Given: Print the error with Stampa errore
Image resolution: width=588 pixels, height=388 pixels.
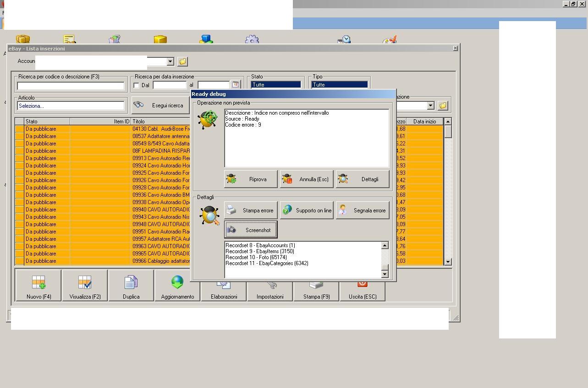Looking at the screenshot, I should coord(251,211).
